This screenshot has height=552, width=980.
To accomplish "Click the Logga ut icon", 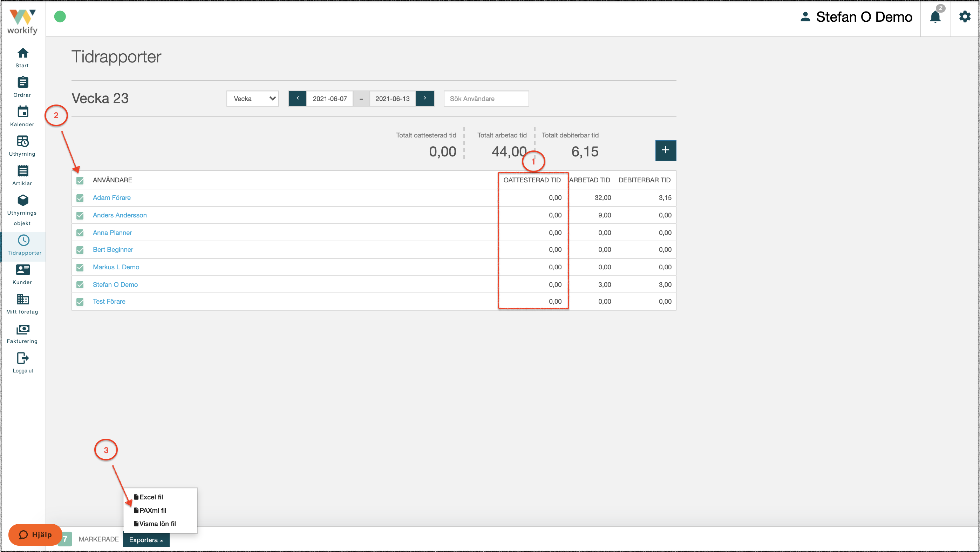I will tap(22, 358).
